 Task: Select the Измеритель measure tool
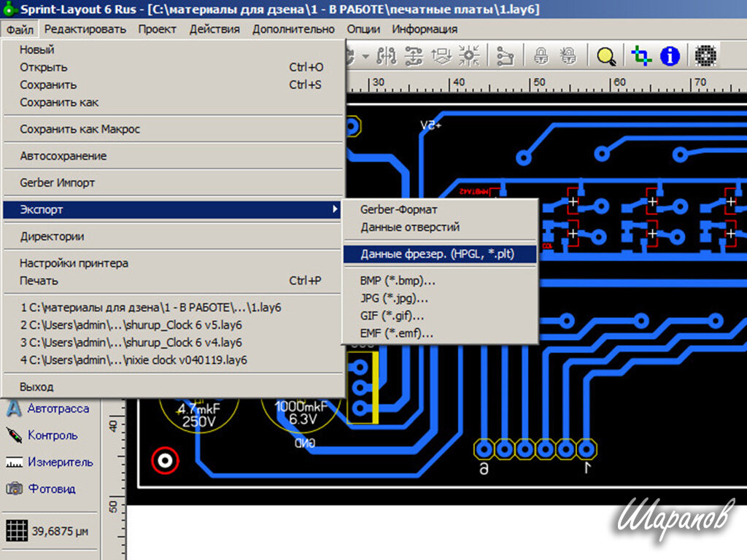tap(50, 462)
